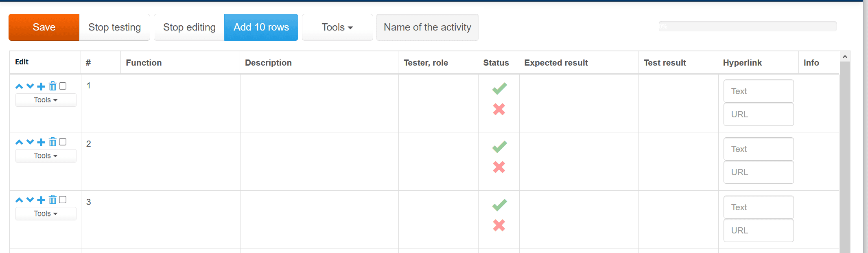The image size is (868, 253).
Task: Click the URL field in row 1
Action: [x=759, y=114]
